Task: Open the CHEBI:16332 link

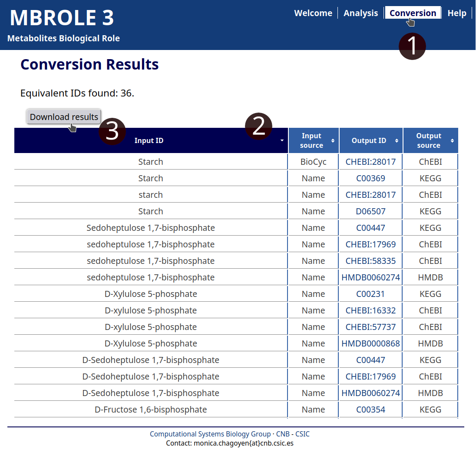Action: pyautogui.click(x=370, y=310)
